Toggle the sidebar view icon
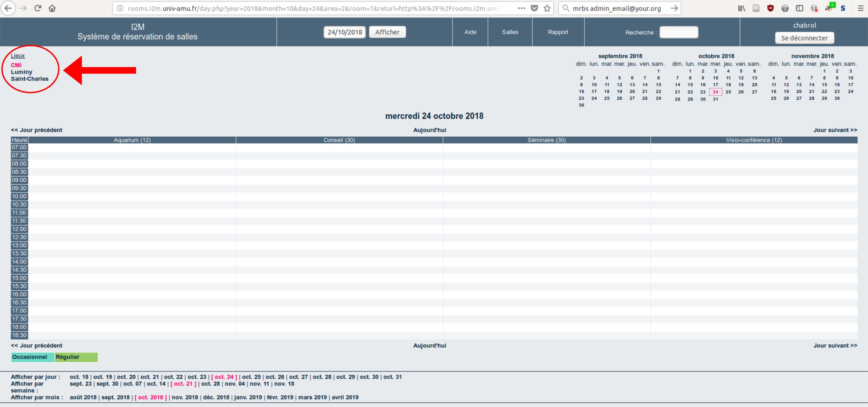This screenshot has width=868, height=407. (x=799, y=8)
